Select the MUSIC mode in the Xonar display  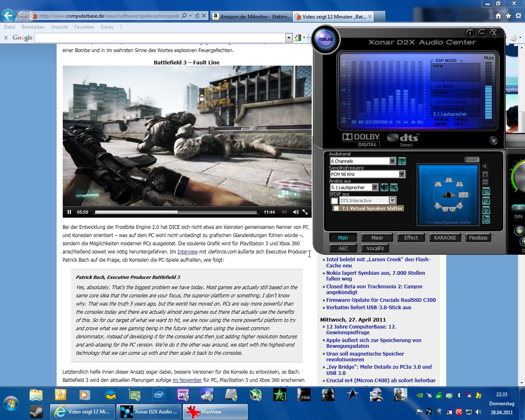click(x=461, y=119)
